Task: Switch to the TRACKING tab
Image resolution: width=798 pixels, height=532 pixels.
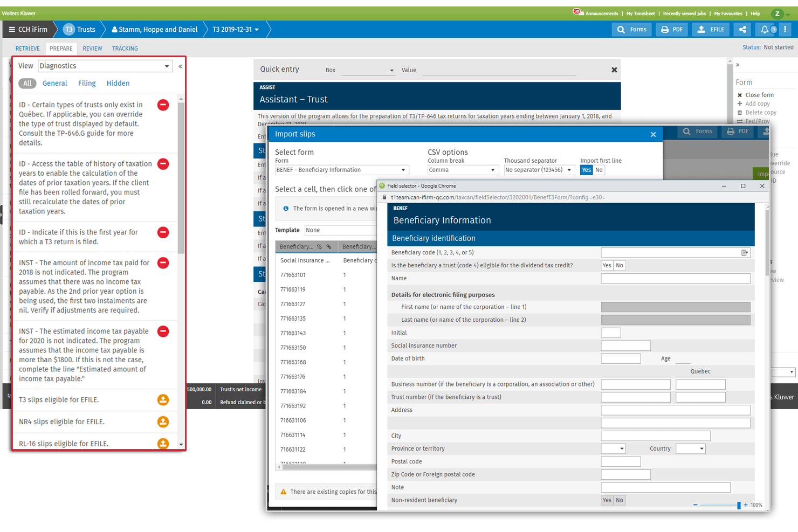Action: coord(125,49)
